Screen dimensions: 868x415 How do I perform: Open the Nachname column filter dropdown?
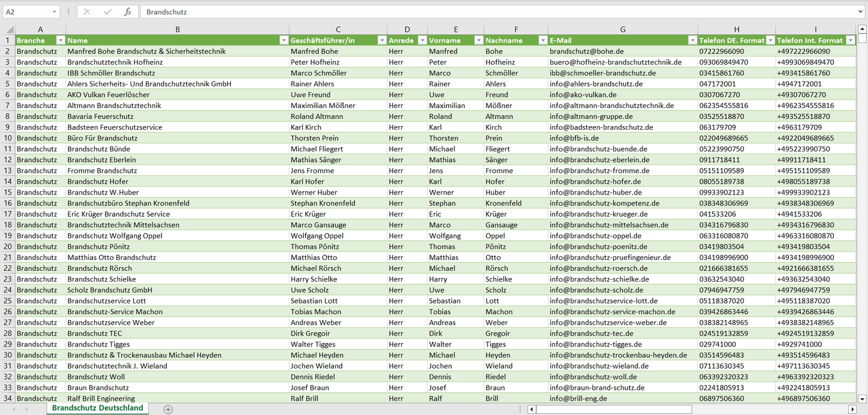point(542,40)
